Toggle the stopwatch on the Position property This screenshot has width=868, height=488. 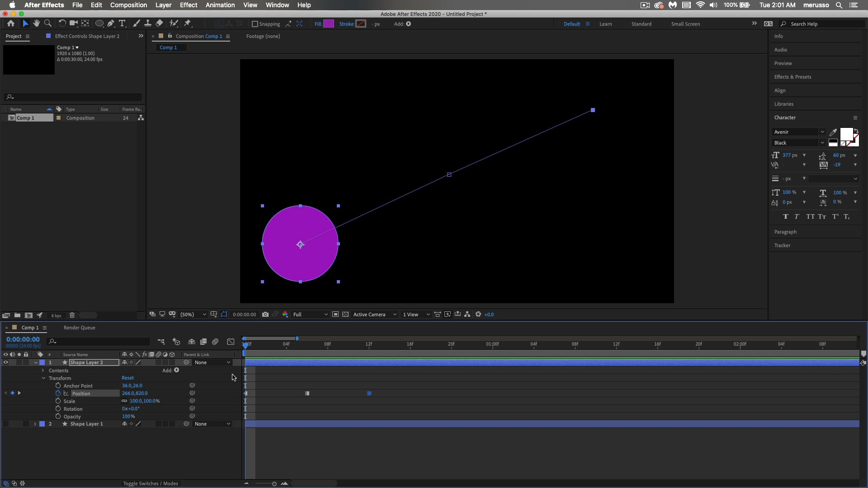pyautogui.click(x=58, y=393)
